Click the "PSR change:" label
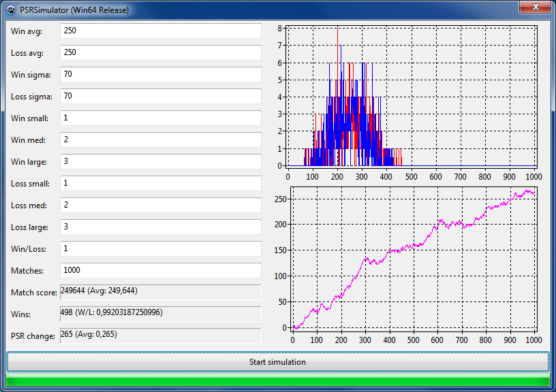This screenshot has width=556, height=392. pyautogui.click(x=33, y=336)
